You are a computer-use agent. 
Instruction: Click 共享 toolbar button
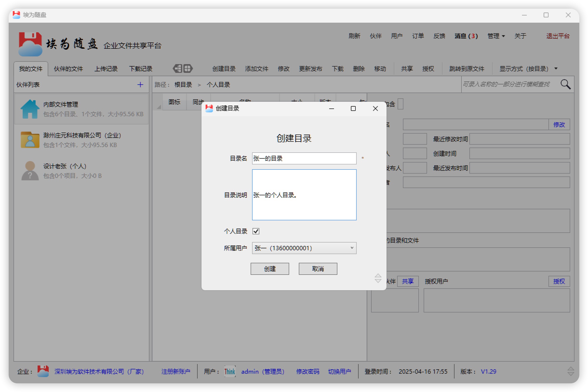pyautogui.click(x=407, y=69)
